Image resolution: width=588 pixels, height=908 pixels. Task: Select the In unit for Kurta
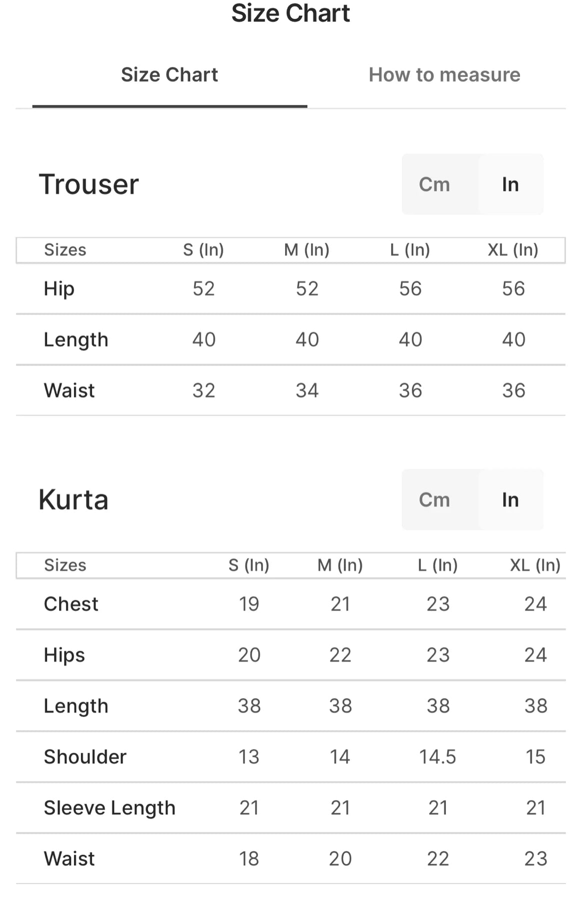point(510,500)
